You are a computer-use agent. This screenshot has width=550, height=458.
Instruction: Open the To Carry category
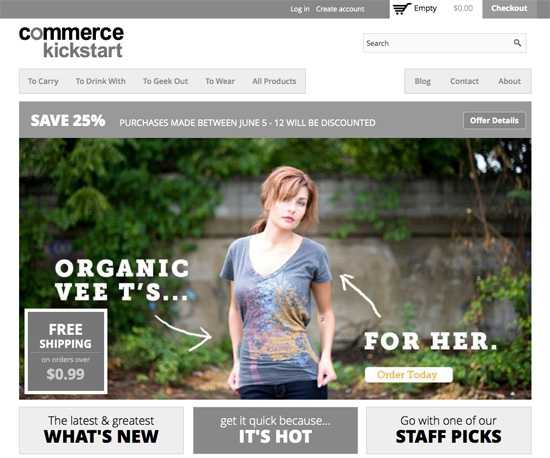click(43, 81)
